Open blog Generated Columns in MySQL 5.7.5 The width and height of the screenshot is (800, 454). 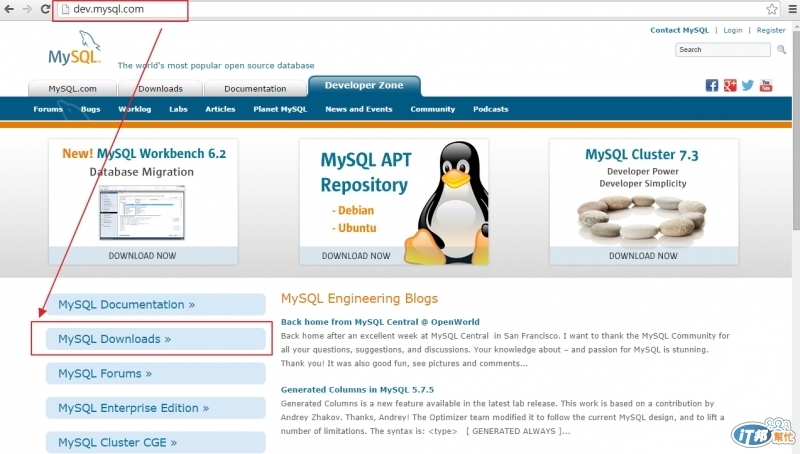pyautogui.click(x=357, y=390)
